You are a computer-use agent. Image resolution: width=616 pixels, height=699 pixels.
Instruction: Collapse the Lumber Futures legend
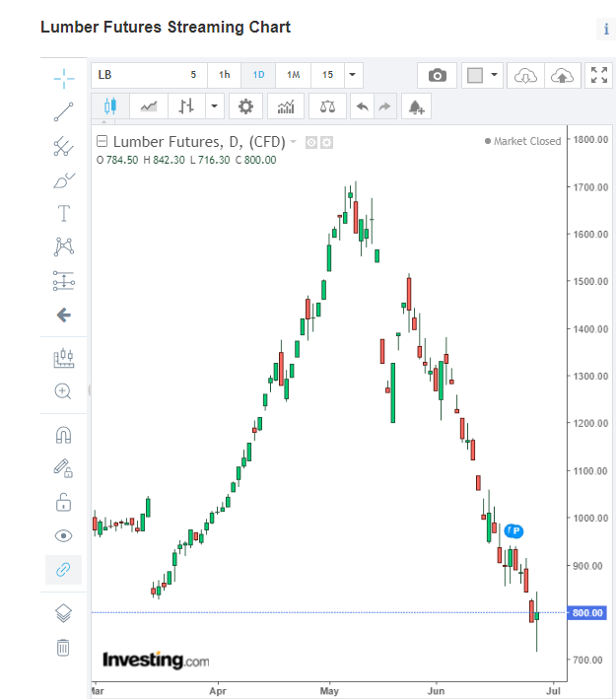(103, 141)
